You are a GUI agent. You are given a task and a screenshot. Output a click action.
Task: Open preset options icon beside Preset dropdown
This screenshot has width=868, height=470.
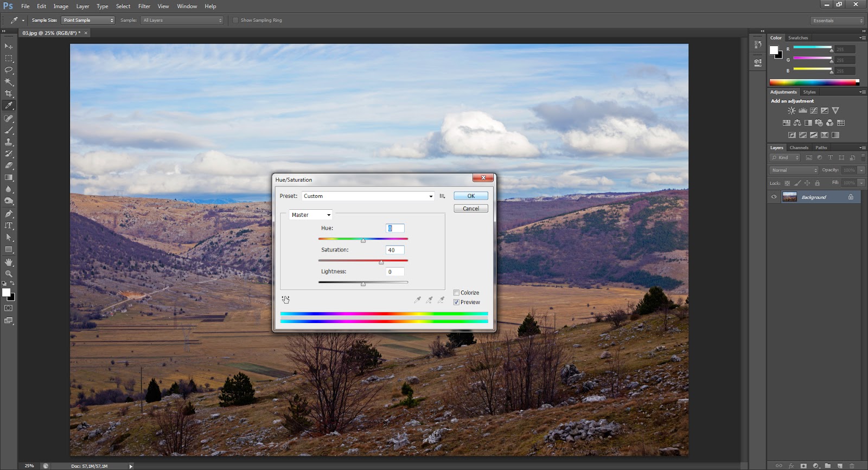(442, 196)
